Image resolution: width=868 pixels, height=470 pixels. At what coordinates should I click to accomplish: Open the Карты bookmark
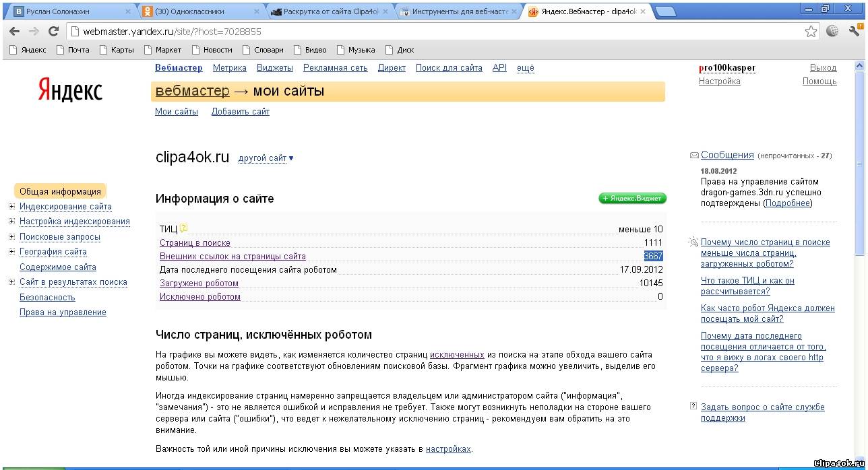pos(116,50)
